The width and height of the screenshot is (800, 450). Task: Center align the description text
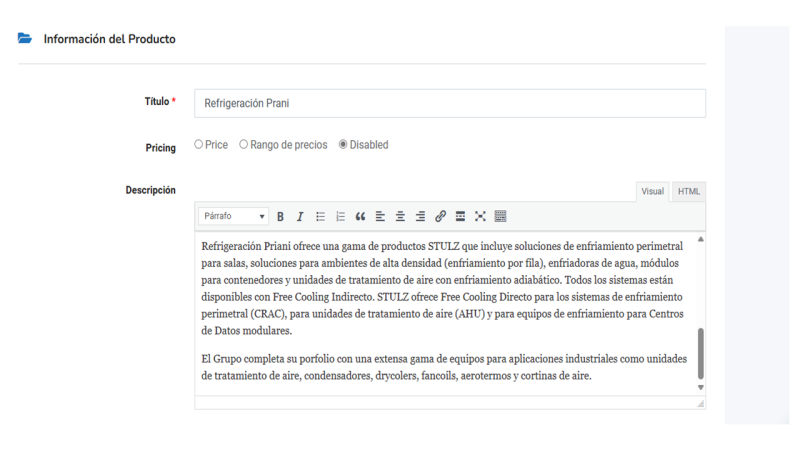point(401,216)
